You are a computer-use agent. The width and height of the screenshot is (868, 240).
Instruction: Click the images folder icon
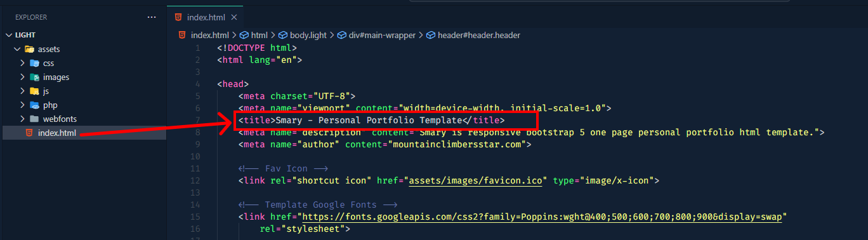[34, 77]
